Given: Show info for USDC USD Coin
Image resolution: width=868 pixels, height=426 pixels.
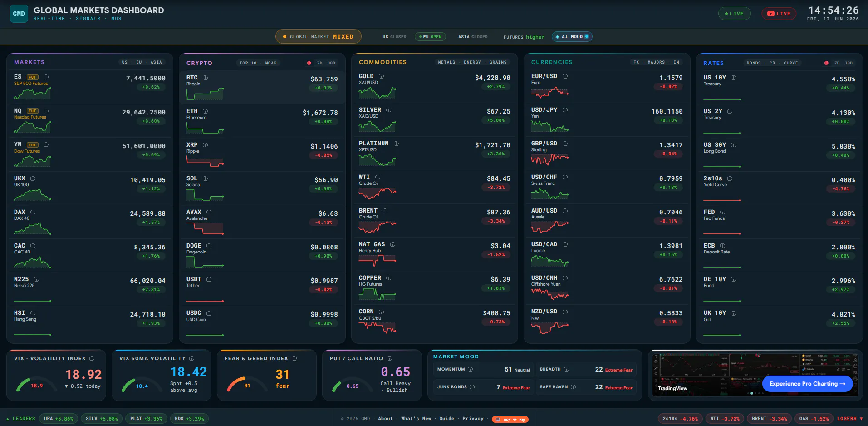Looking at the screenshot, I should click(209, 313).
